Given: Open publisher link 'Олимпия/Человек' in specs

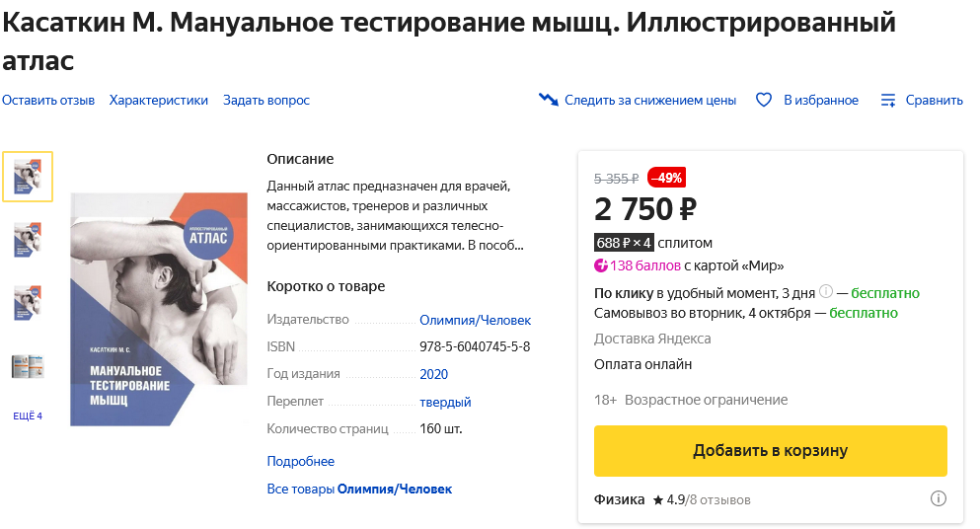Looking at the screenshot, I should pos(475,320).
